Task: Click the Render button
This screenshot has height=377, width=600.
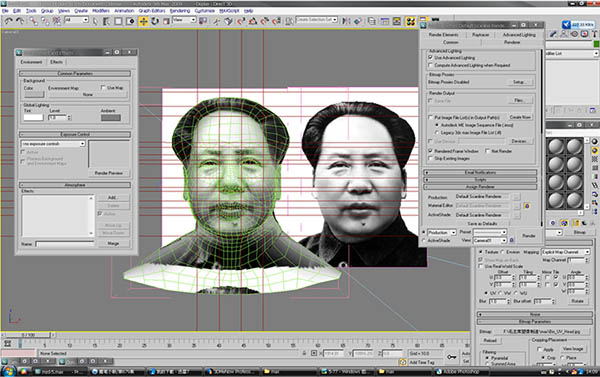Action: [x=529, y=236]
